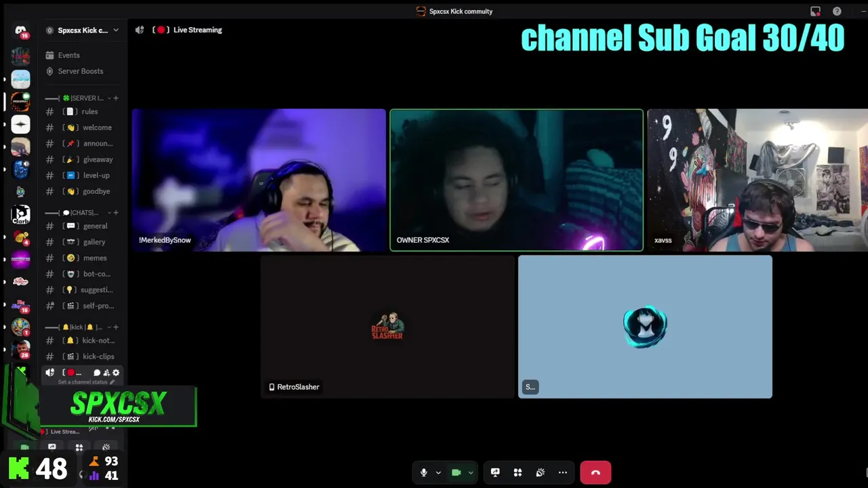The image size is (868, 488).
Task: Open the welcome channel
Action: [82, 127]
